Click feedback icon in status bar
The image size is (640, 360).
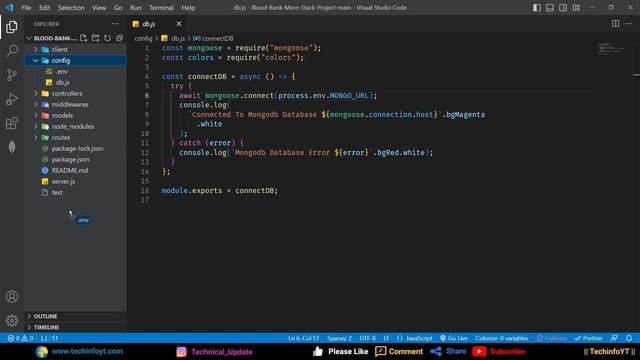(614, 338)
